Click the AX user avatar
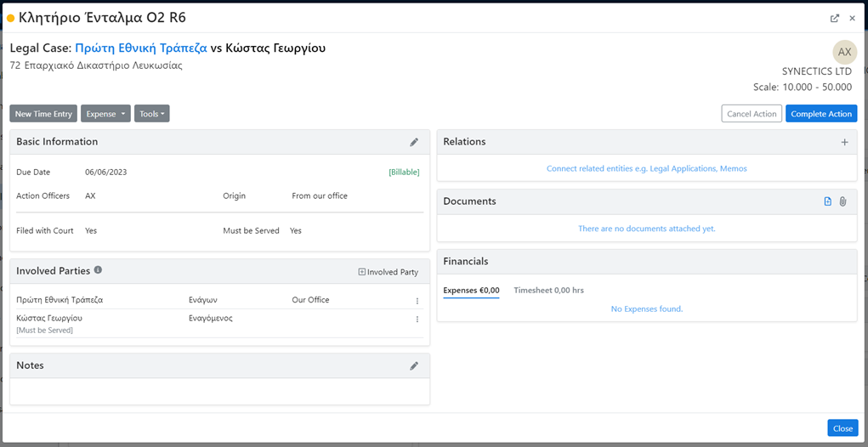868x447 pixels. point(844,52)
